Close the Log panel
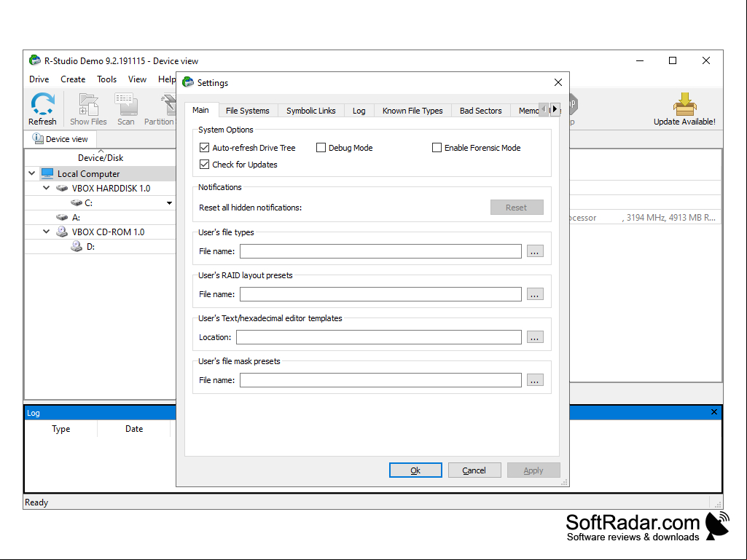The image size is (747, 560). pyautogui.click(x=713, y=412)
